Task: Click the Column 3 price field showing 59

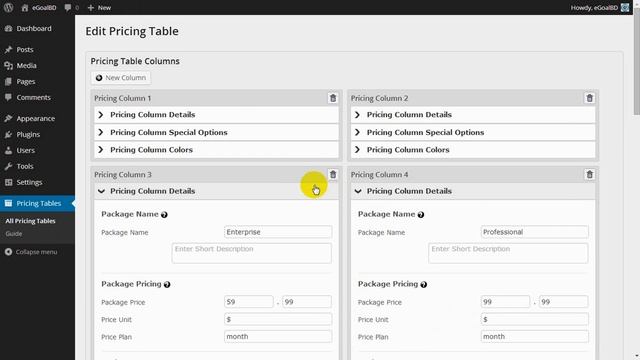Action: click(249, 302)
